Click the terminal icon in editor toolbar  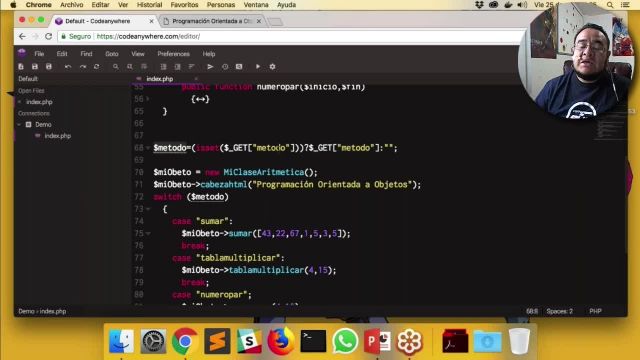coord(239,67)
